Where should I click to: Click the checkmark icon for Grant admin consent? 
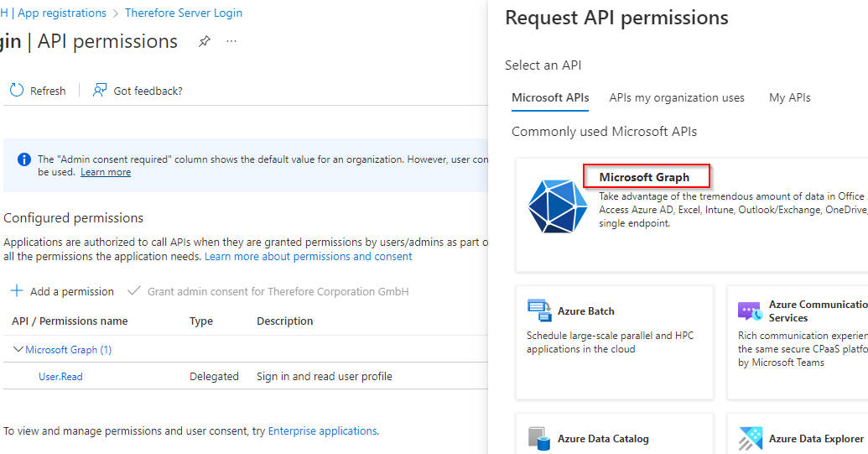[x=134, y=290]
